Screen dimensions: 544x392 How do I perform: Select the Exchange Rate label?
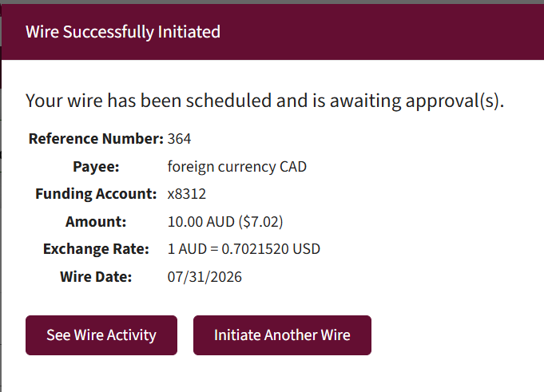pos(96,249)
